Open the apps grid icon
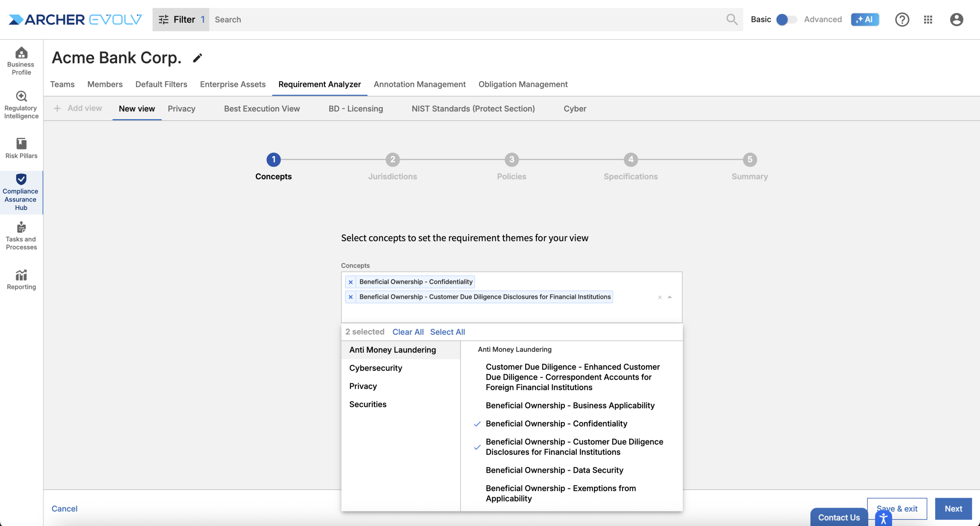Image resolution: width=980 pixels, height=526 pixels. pos(928,20)
